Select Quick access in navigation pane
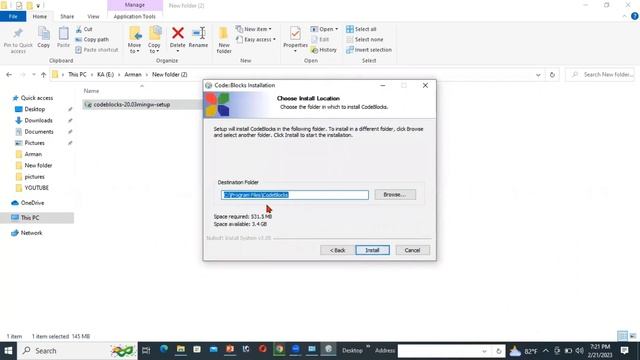This screenshot has width=640, height=360. pyautogui.click(x=32, y=98)
